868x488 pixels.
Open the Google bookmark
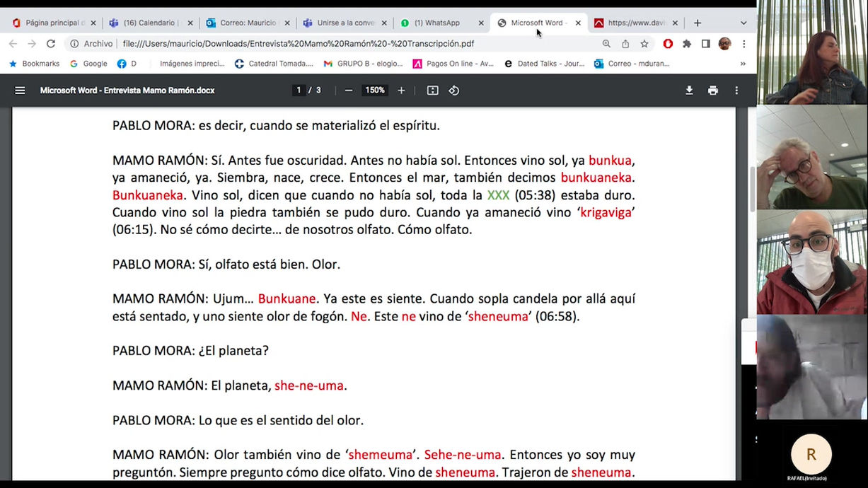pyautogui.click(x=88, y=64)
